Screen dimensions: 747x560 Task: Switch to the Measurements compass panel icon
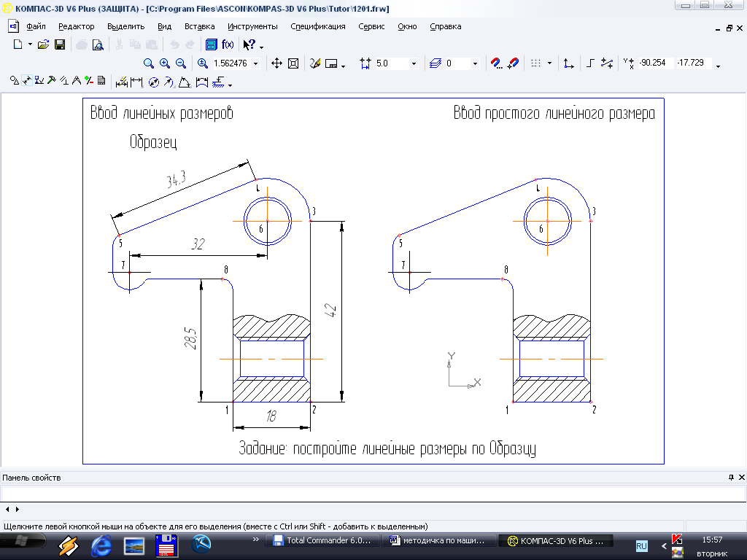(76, 80)
